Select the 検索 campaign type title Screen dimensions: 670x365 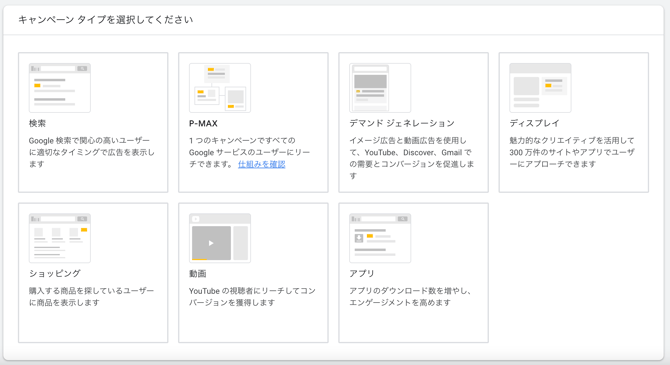tap(37, 124)
